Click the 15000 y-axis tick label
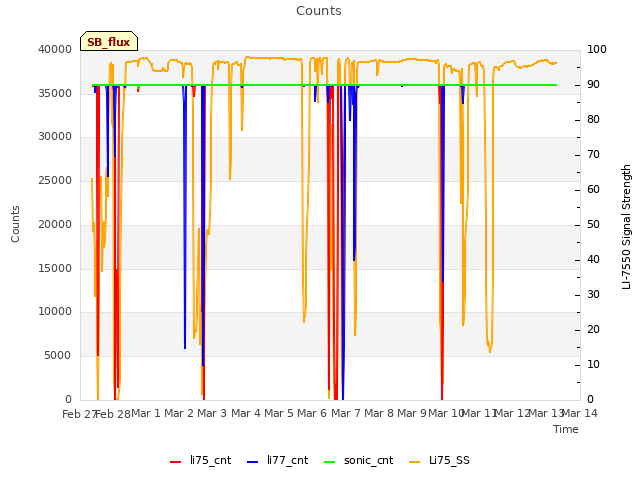 [x=55, y=269]
